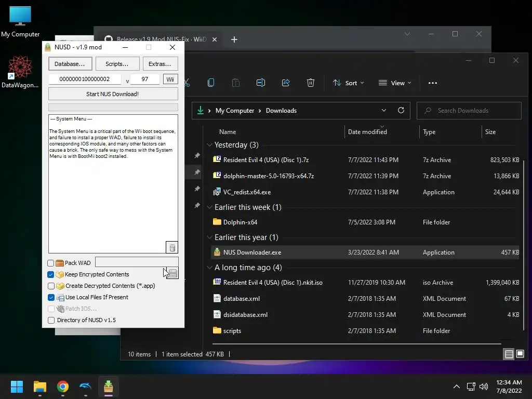Click the NUSD download progress bar
The width and height of the screenshot is (532, 399).
point(113,107)
